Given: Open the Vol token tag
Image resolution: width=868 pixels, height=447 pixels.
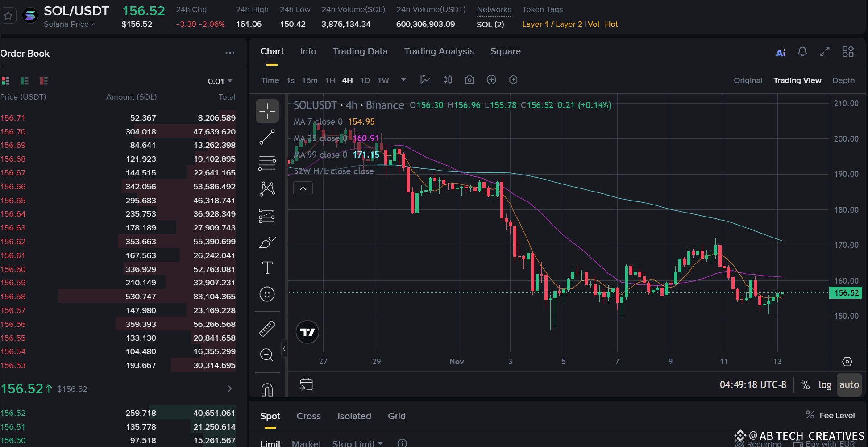Looking at the screenshot, I should click(x=593, y=24).
